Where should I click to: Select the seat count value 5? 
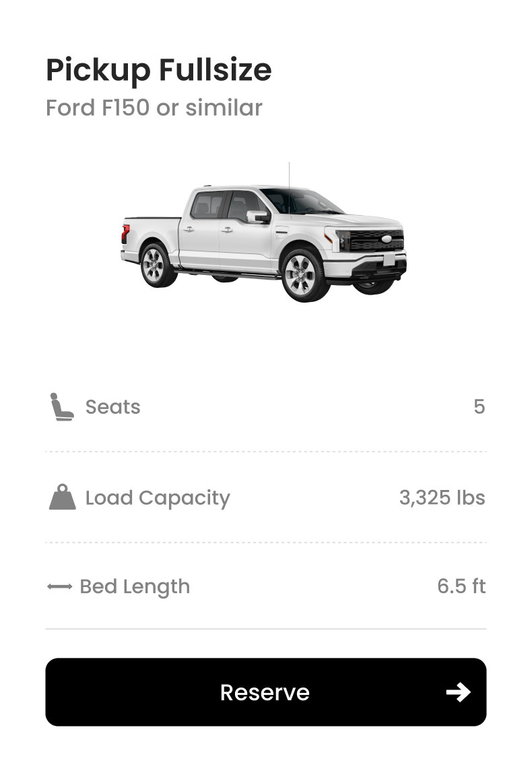pyautogui.click(x=479, y=407)
